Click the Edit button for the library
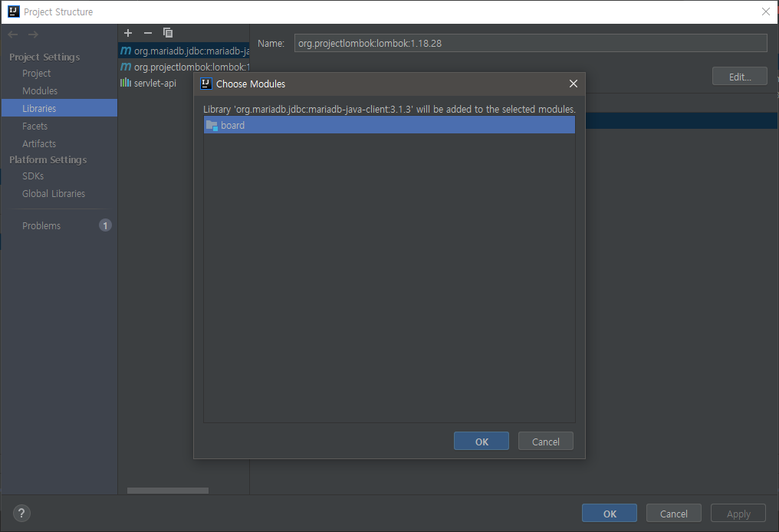This screenshot has height=532, width=779. pyautogui.click(x=738, y=76)
